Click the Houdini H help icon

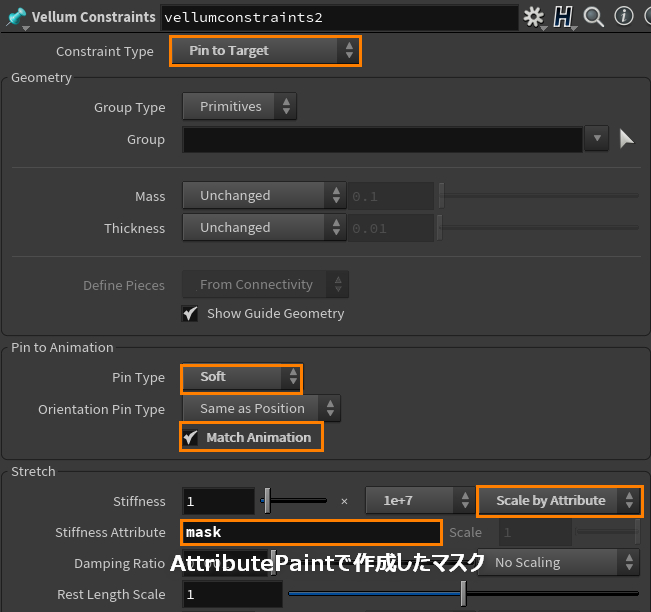pos(563,17)
